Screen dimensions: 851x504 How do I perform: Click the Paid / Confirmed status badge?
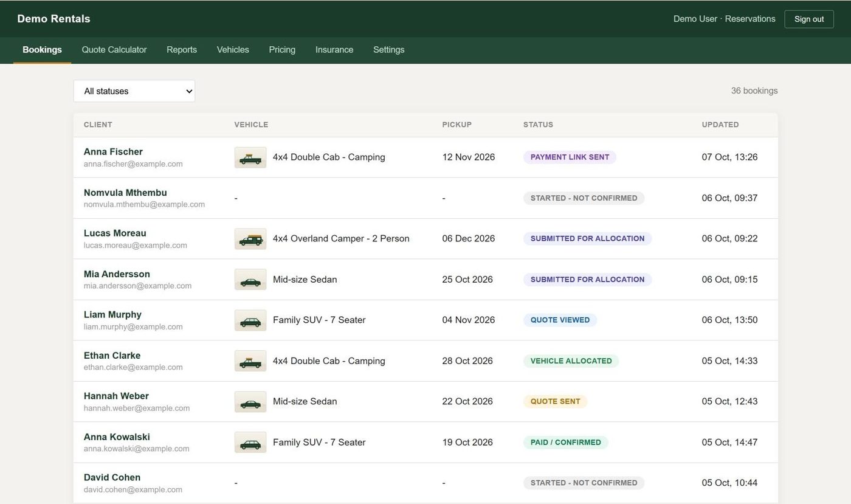[x=565, y=442]
